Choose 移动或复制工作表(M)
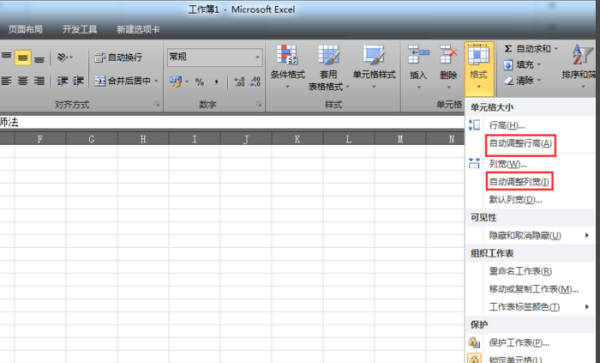The image size is (600, 363). click(530, 289)
